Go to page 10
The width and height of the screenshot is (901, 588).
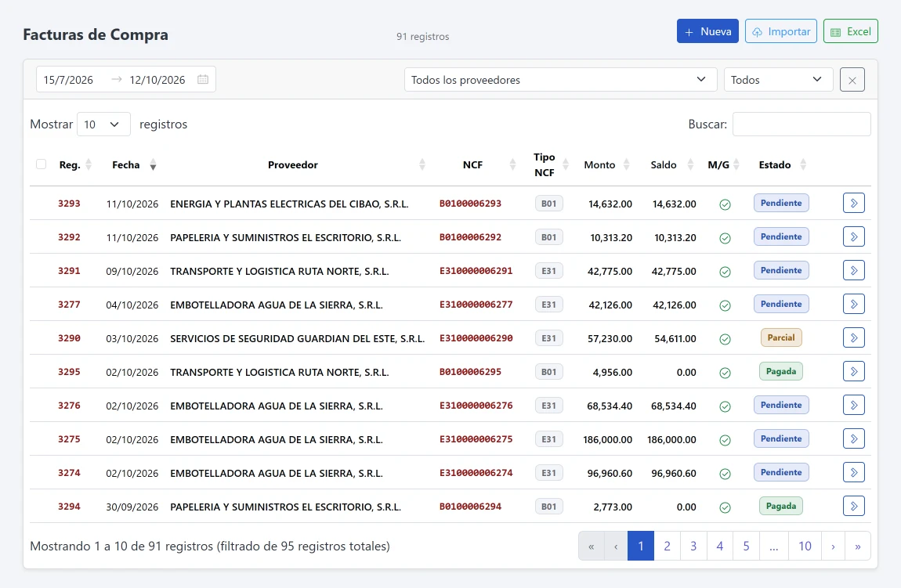pos(805,546)
